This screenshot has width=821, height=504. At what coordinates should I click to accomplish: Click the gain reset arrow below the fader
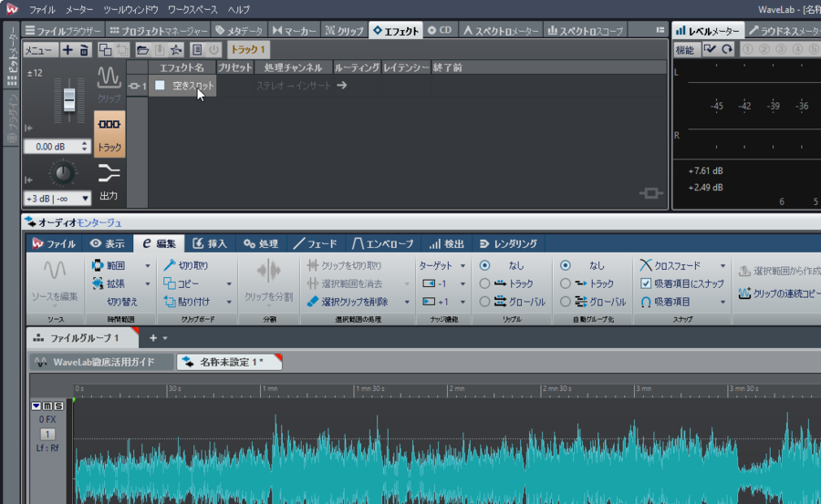pos(29,128)
